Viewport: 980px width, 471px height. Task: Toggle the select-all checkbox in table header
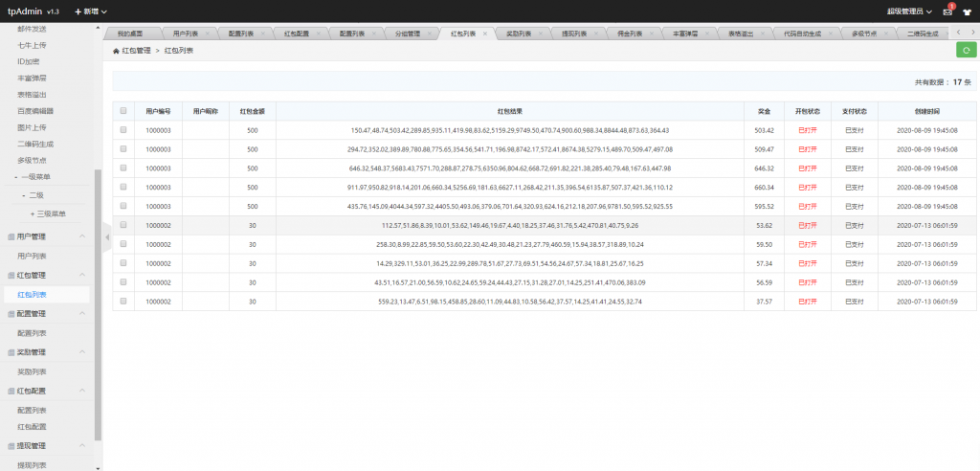pyautogui.click(x=123, y=110)
